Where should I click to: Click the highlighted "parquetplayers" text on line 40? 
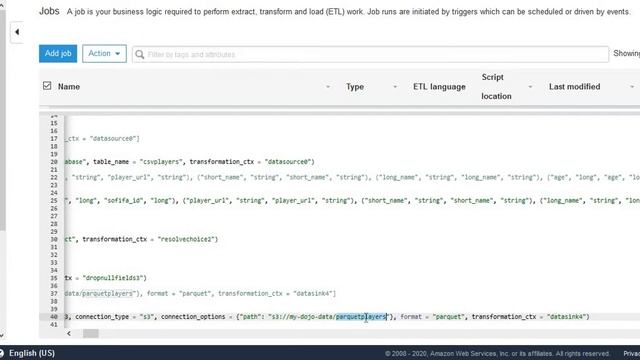coord(361,317)
